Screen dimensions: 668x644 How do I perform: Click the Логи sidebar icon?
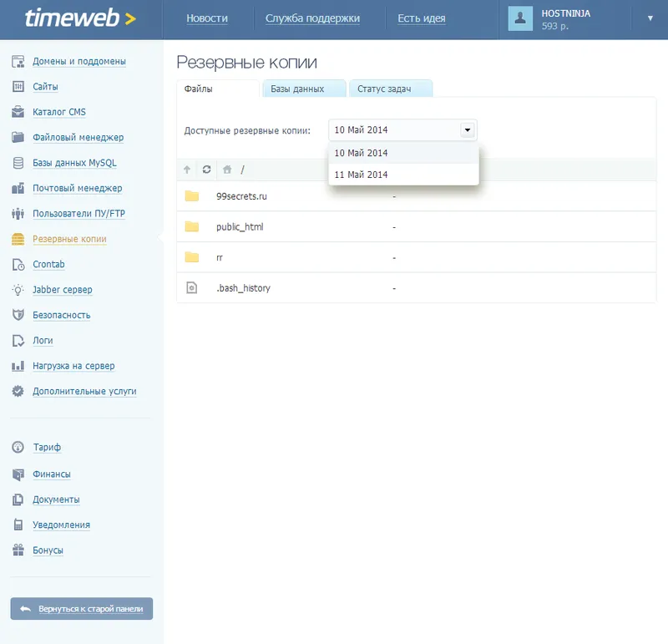coord(18,341)
